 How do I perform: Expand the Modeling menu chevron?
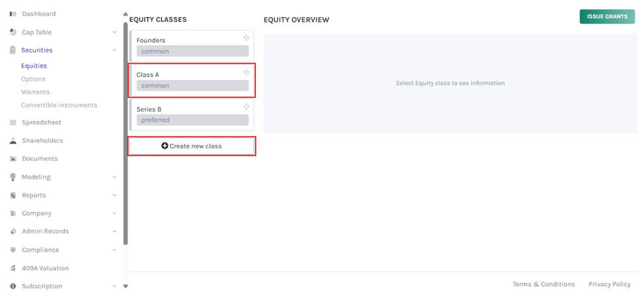114,177
